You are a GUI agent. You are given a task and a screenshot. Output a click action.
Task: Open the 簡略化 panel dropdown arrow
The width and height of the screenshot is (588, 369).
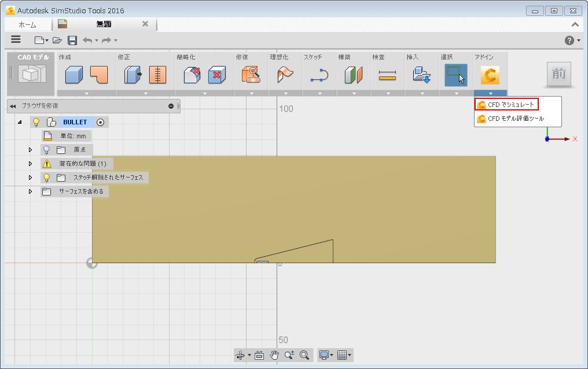(x=205, y=93)
